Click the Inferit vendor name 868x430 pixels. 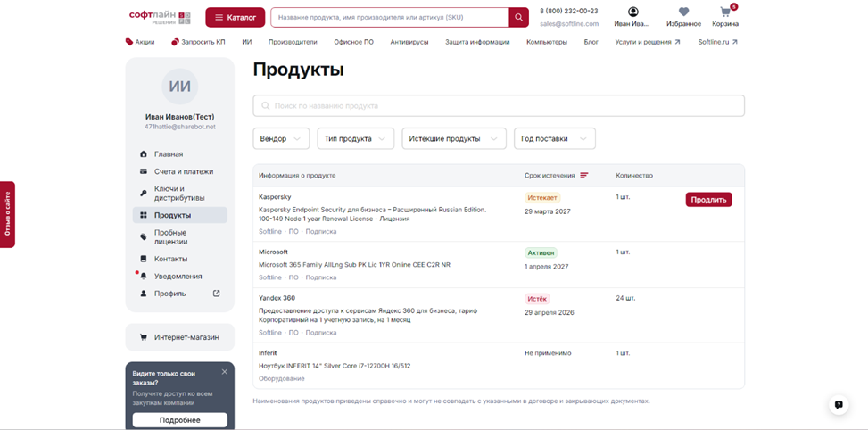pos(268,352)
